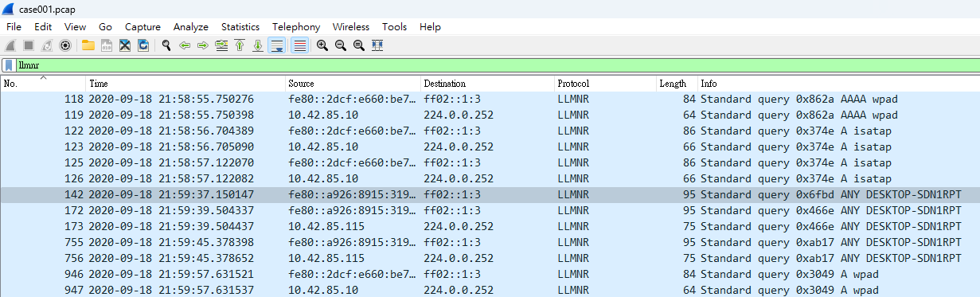Select packet number 756
Viewport: 980px width, 297px height.
pyautogui.click(x=490, y=259)
